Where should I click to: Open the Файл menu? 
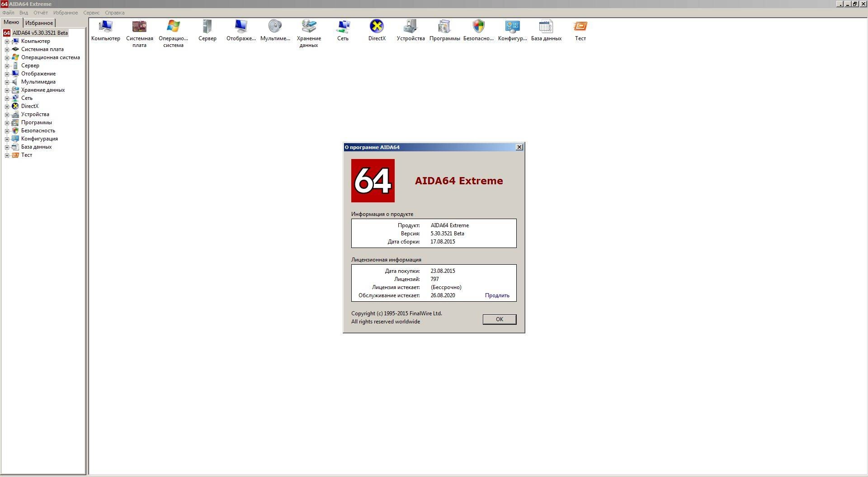[x=8, y=13]
